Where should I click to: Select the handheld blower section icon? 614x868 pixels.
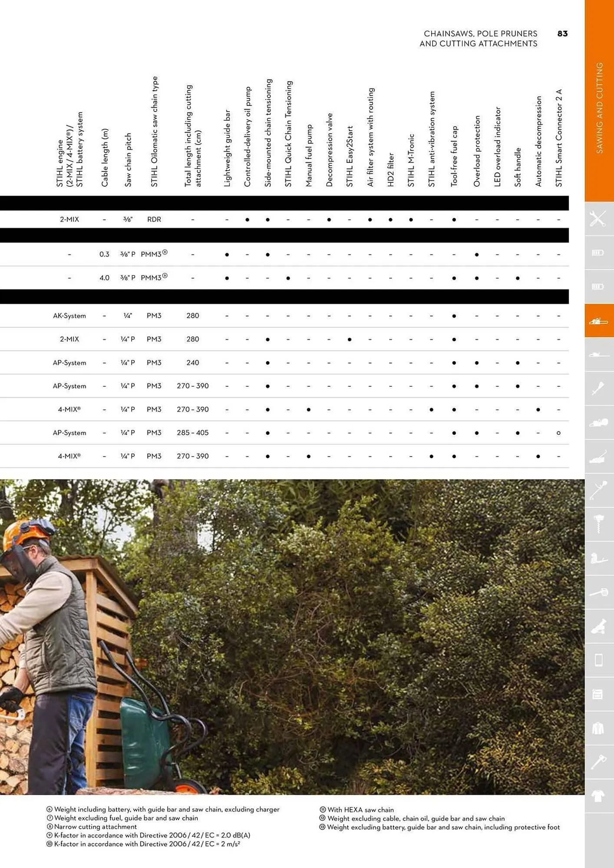598,592
